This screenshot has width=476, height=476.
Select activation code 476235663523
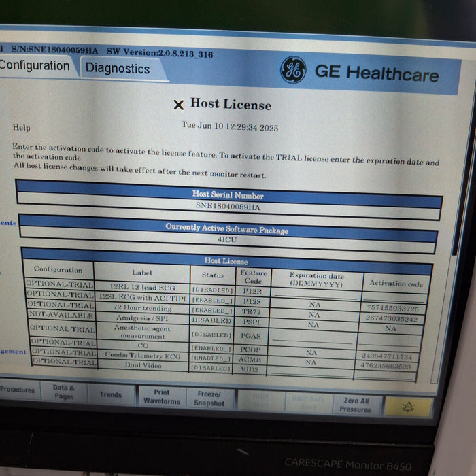click(386, 366)
